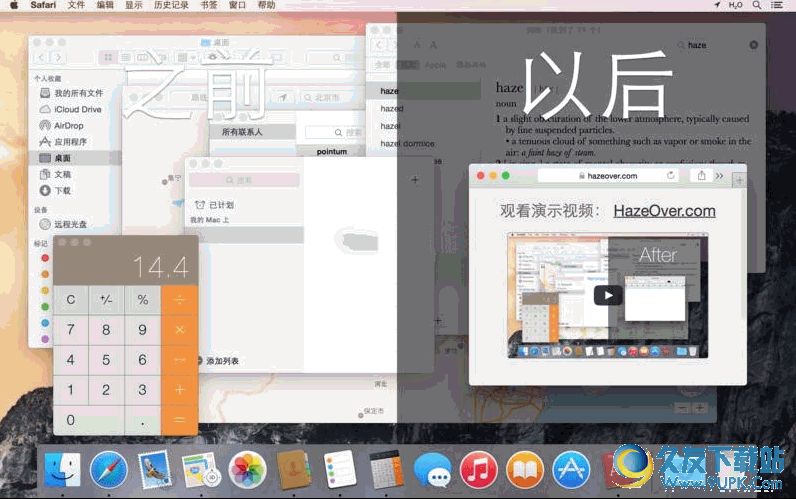Open Messages in the Dock
This screenshot has width=796, height=499.
point(432,470)
